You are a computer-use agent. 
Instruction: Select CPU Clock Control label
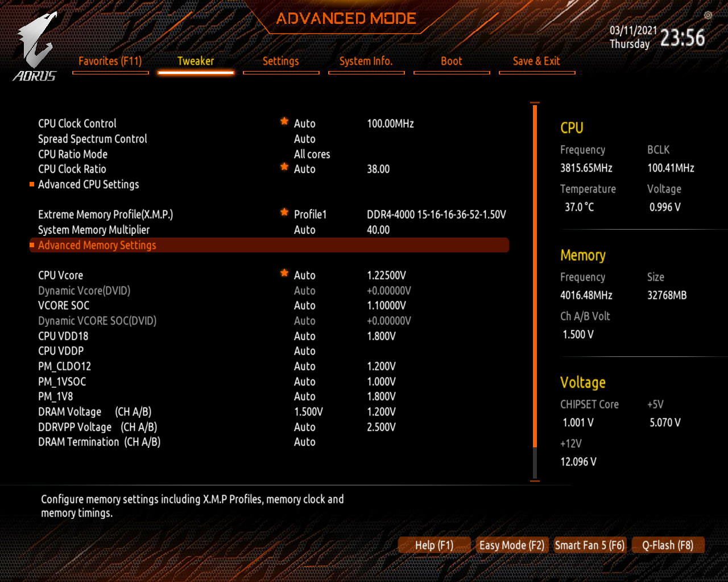click(x=77, y=123)
